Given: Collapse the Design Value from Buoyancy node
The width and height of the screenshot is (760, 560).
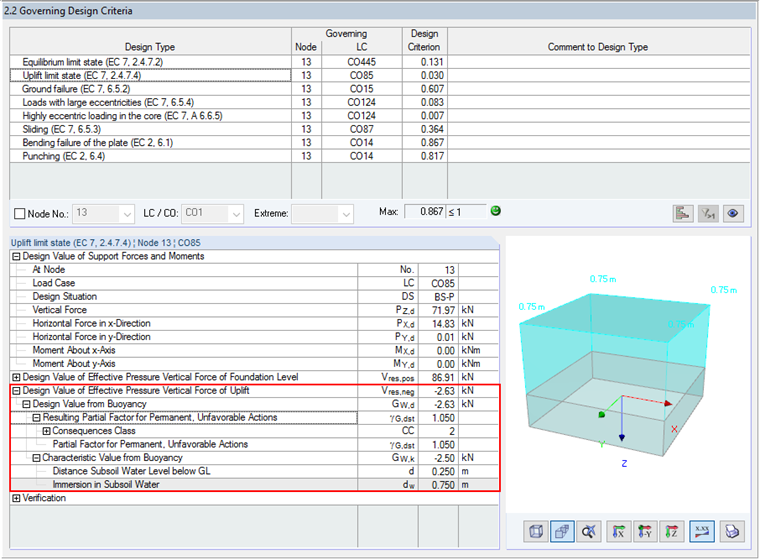Looking at the screenshot, I should (x=26, y=404).
